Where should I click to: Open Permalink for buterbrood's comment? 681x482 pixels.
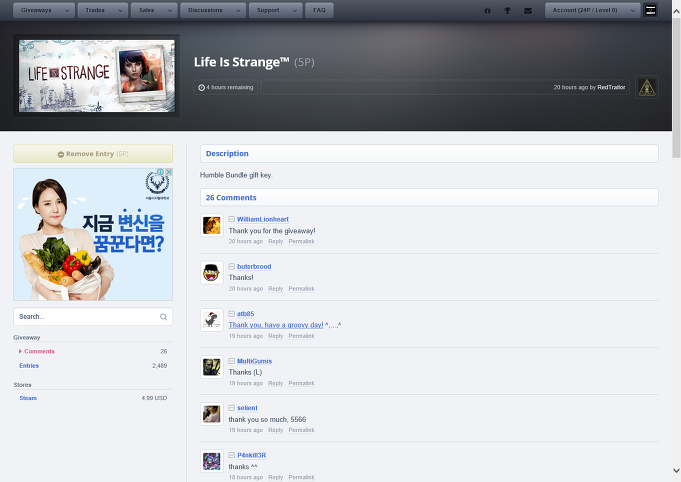pos(301,289)
